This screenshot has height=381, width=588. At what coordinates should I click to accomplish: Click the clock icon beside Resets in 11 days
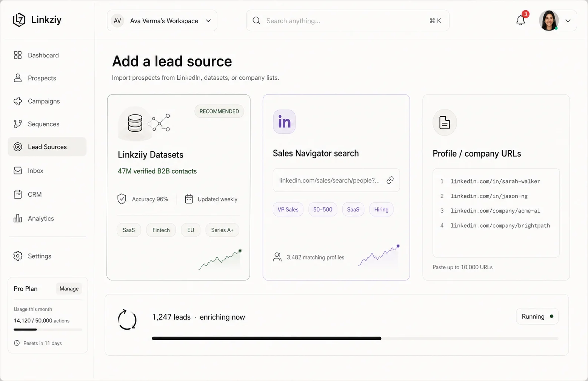pyautogui.click(x=17, y=343)
